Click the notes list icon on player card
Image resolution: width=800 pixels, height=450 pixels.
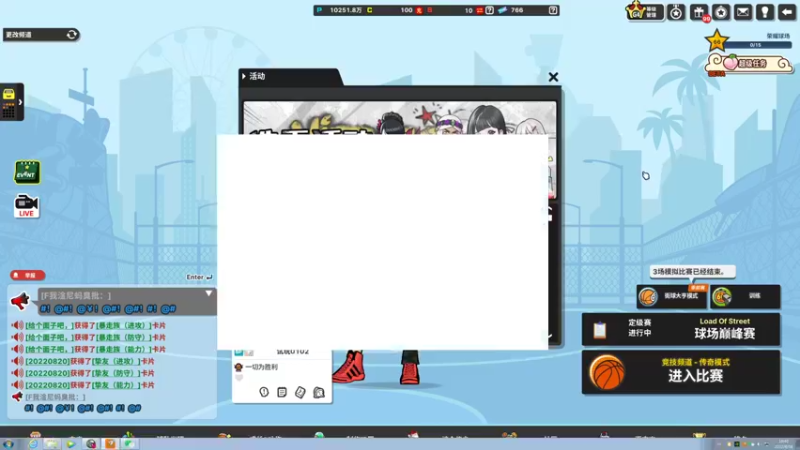click(x=282, y=392)
